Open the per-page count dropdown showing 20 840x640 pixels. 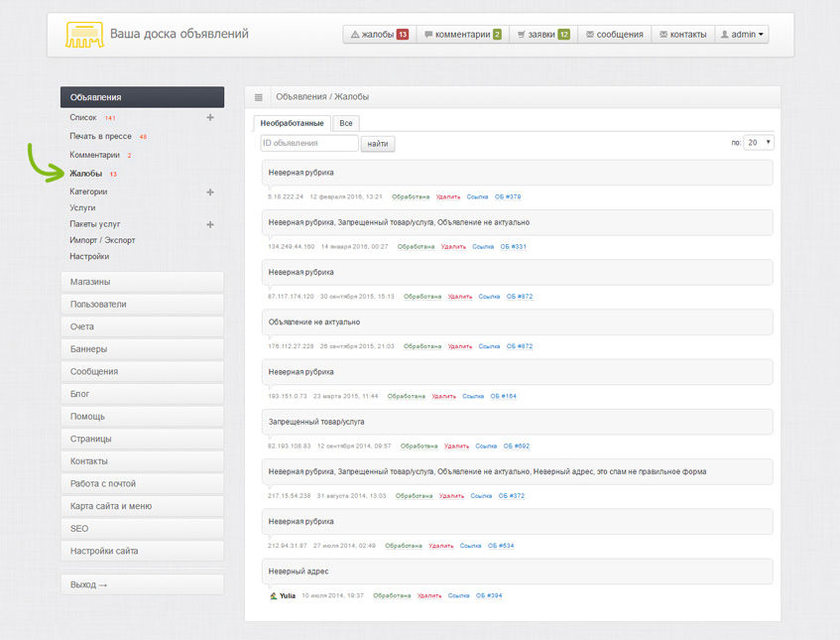(x=759, y=143)
